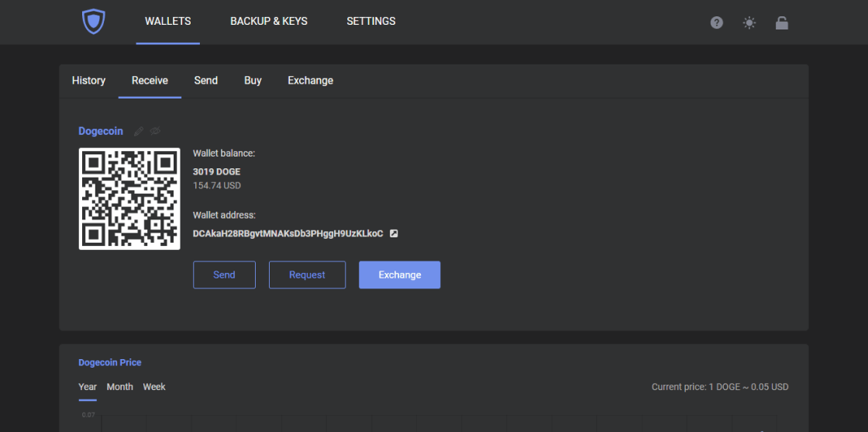Click the Request button
Viewport: 868px width, 432px height.
point(307,275)
